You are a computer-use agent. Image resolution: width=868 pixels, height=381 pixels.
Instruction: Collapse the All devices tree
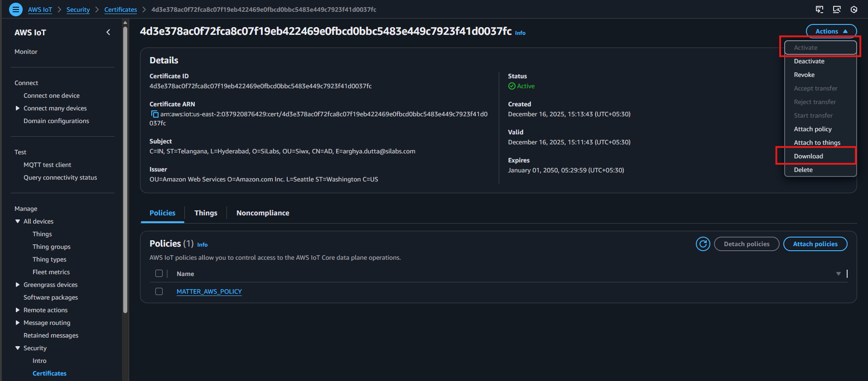tap(18, 221)
